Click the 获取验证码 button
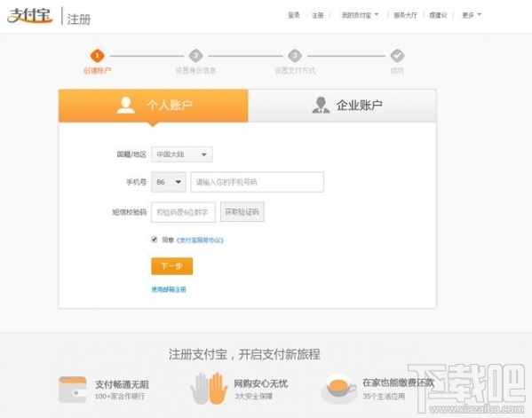The image size is (532, 418). [x=242, y=212]
